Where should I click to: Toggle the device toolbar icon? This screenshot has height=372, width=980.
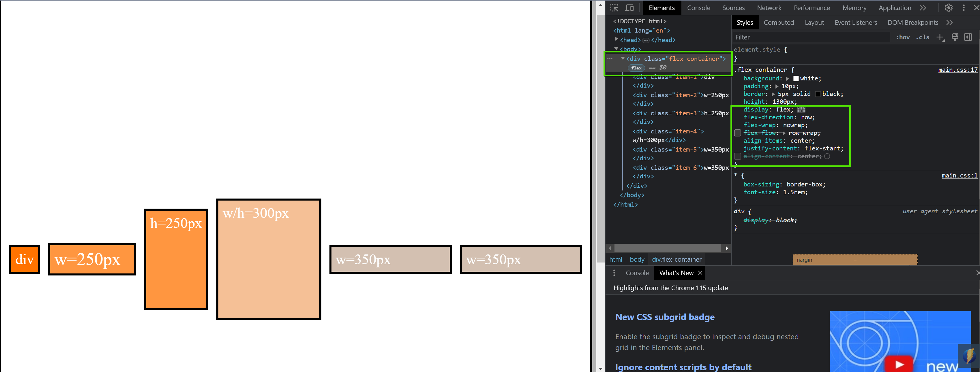pos(629,7)
